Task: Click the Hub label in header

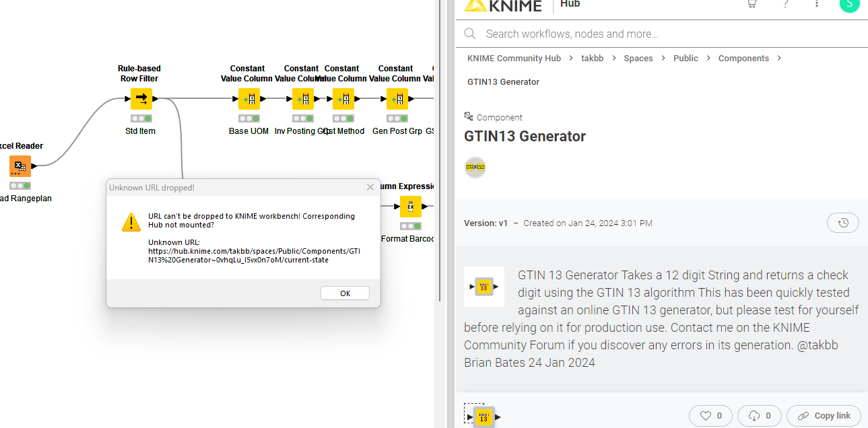Action: pyautogui.click(x=570, y=4)
